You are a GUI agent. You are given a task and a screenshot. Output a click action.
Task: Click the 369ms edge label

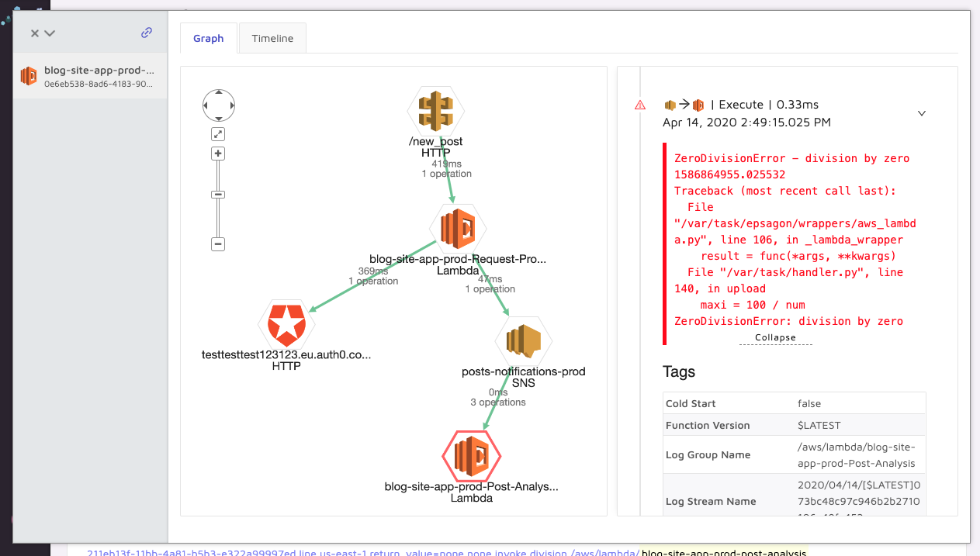click(373, 271)
